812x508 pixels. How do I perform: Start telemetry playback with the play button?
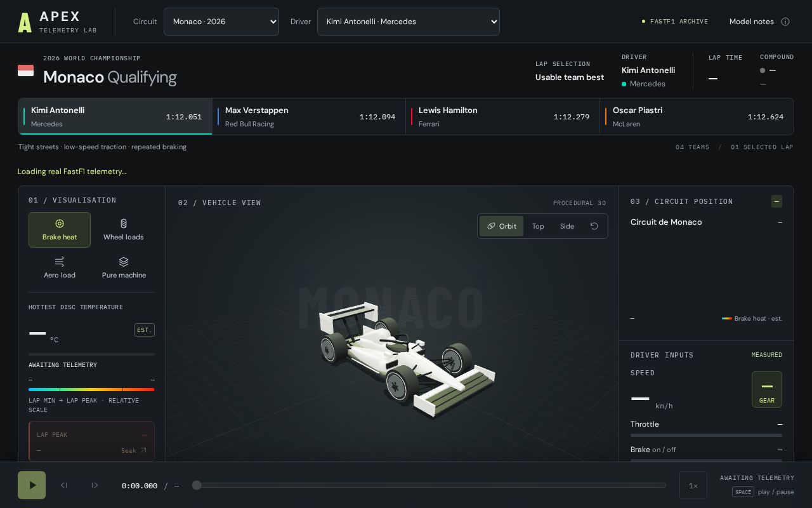pyautogui.click(x=32, y=485)
